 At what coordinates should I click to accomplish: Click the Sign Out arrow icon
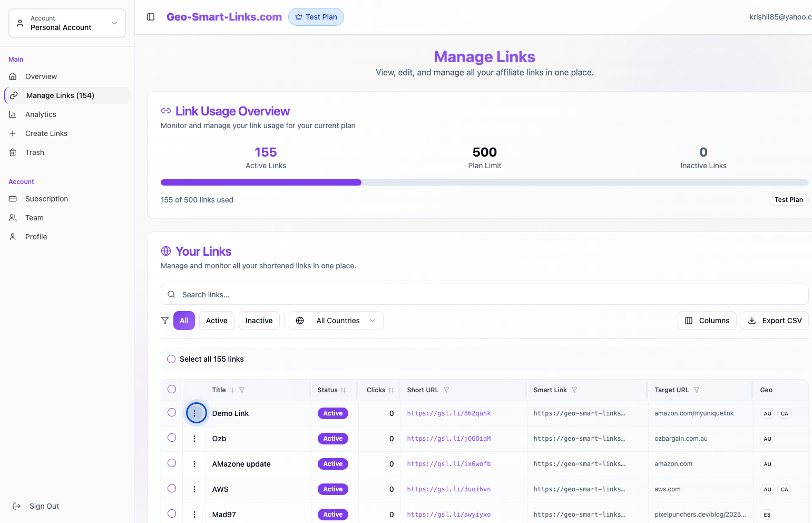pos(17,506)
